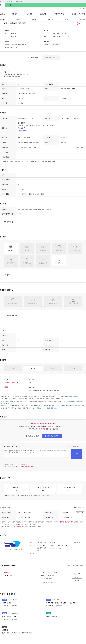
Task: Click the 근무시간 협의가능 tag
Action: pyautogui.click(x=23, y=131)
